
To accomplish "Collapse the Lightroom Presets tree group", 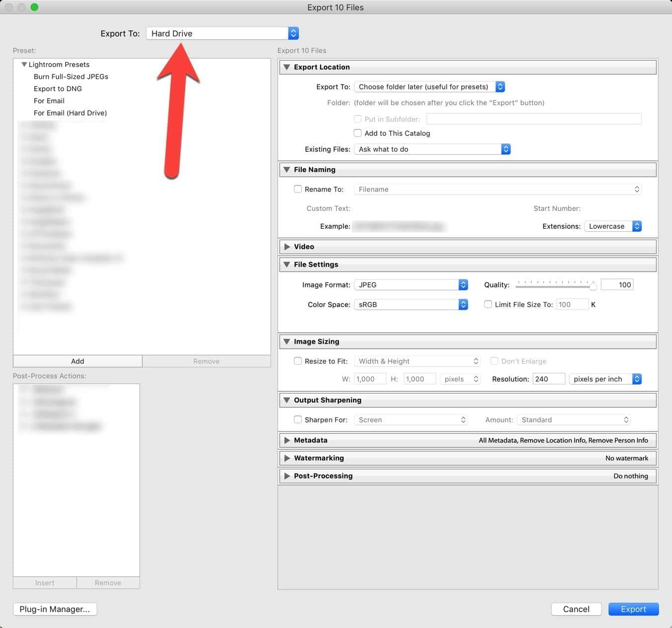I will [24, 64].
